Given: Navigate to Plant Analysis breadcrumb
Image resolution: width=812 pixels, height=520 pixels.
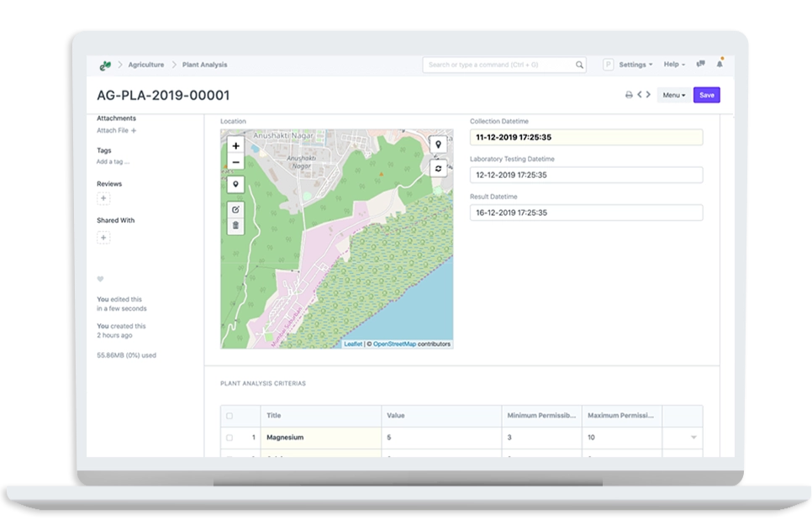Looking at the screenshot, I should tap(204, 65).
